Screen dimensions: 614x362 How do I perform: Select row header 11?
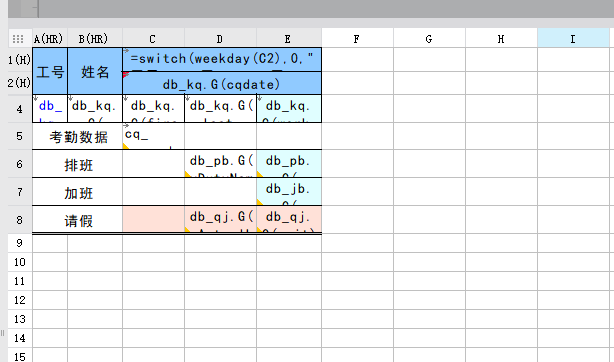point(20,281)
